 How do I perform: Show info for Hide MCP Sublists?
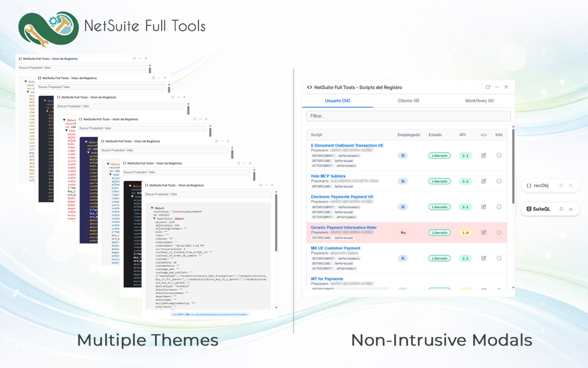coord(499,181)
